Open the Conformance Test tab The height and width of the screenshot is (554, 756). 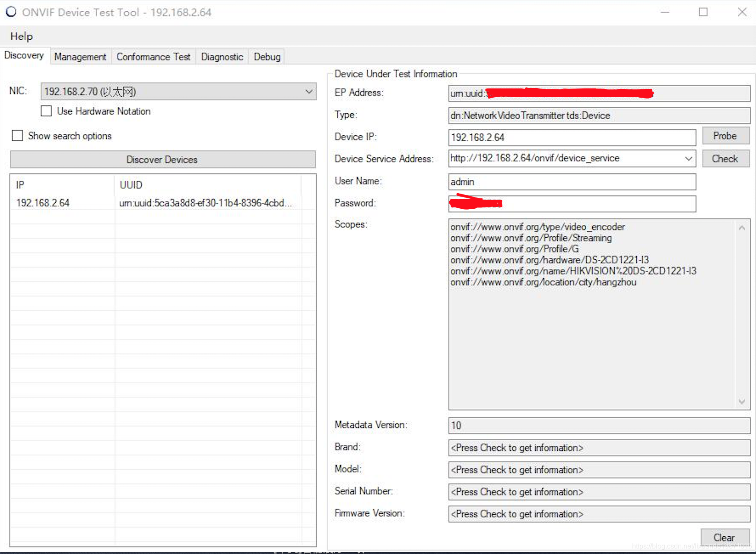[153, 57]
